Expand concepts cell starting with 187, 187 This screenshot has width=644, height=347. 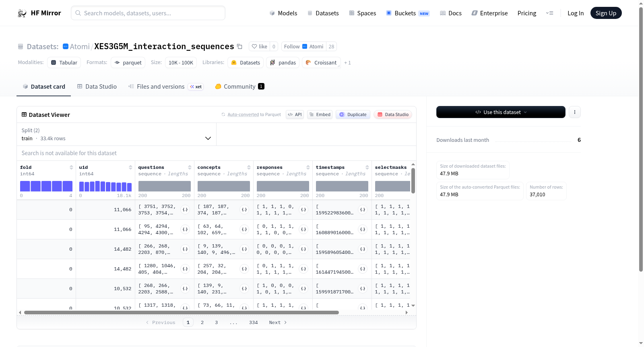[x=244, y=210]
